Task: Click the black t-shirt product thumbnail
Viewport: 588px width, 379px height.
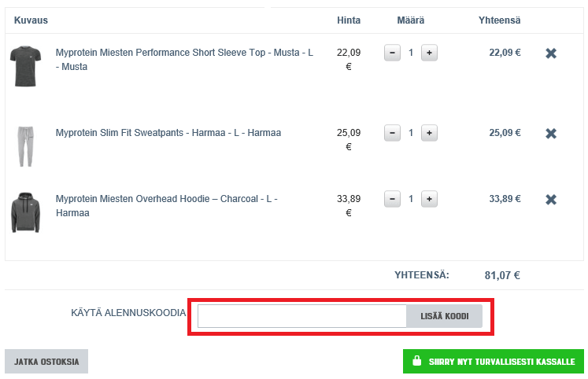Action: pyautogui.click(x=25, y=66)
